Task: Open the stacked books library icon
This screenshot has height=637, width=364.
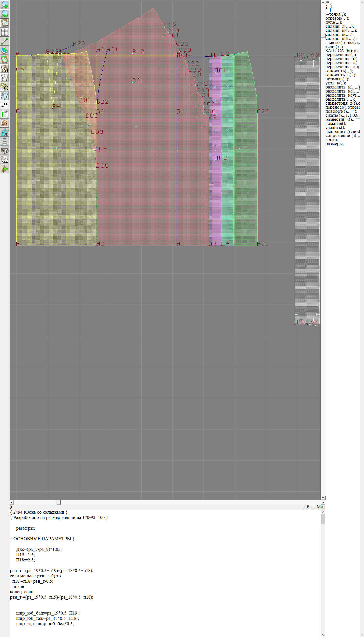Action: [x=5, y=151]
